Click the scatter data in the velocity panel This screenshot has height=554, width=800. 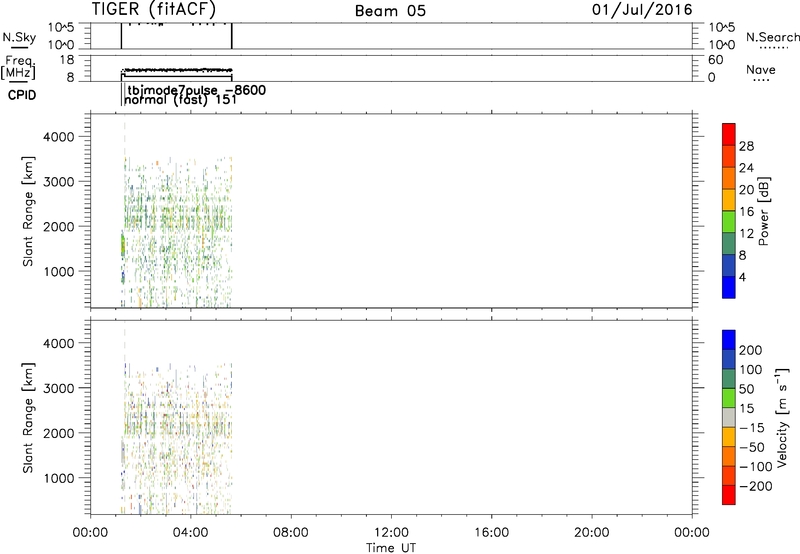[x=177, y=439]
